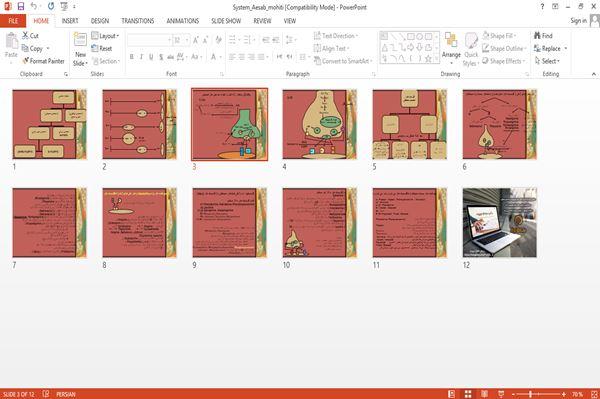Switch to Reading View in status bar
The height and width of the screenshot is (399, 600).
coord(484,394)
